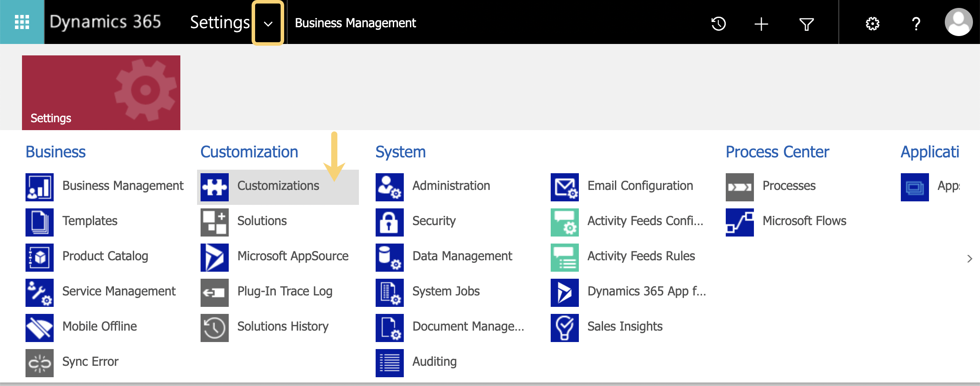This screenshot has height=386, width=980.
Task: Open Templates link
Action: click(90, 221)
